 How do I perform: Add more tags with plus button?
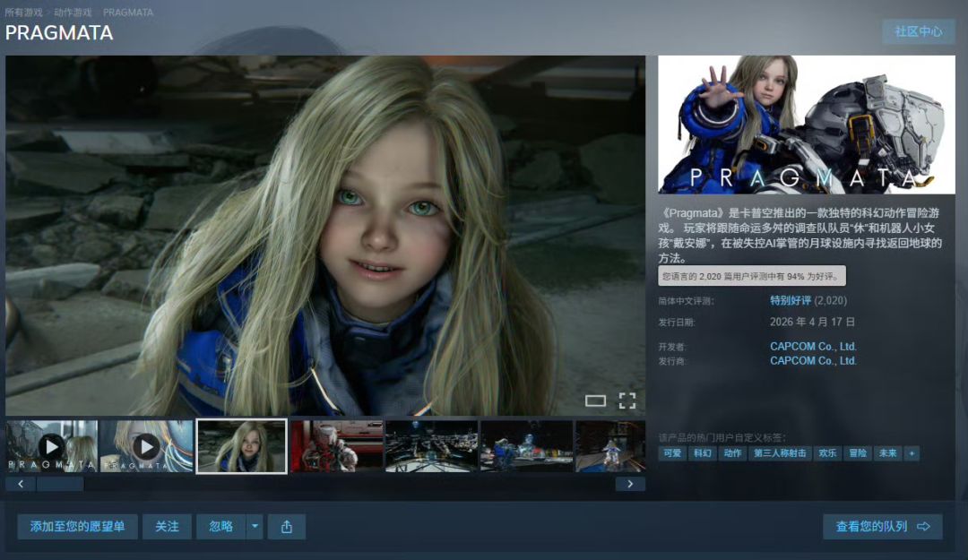coord(912,453)
